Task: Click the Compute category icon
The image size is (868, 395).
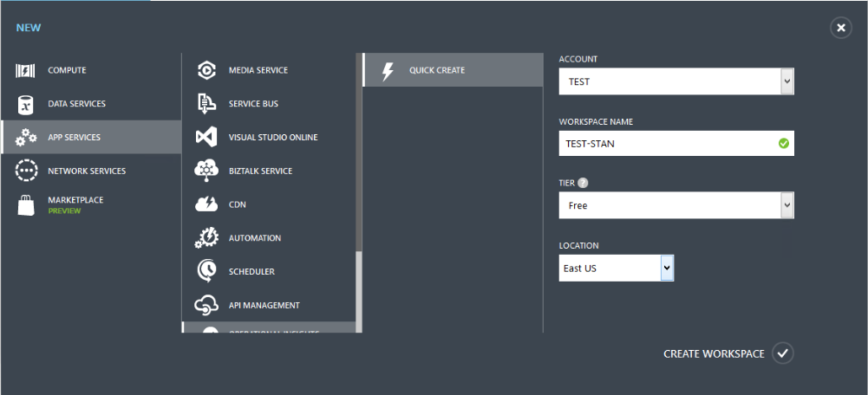Action: pos(26,71)
